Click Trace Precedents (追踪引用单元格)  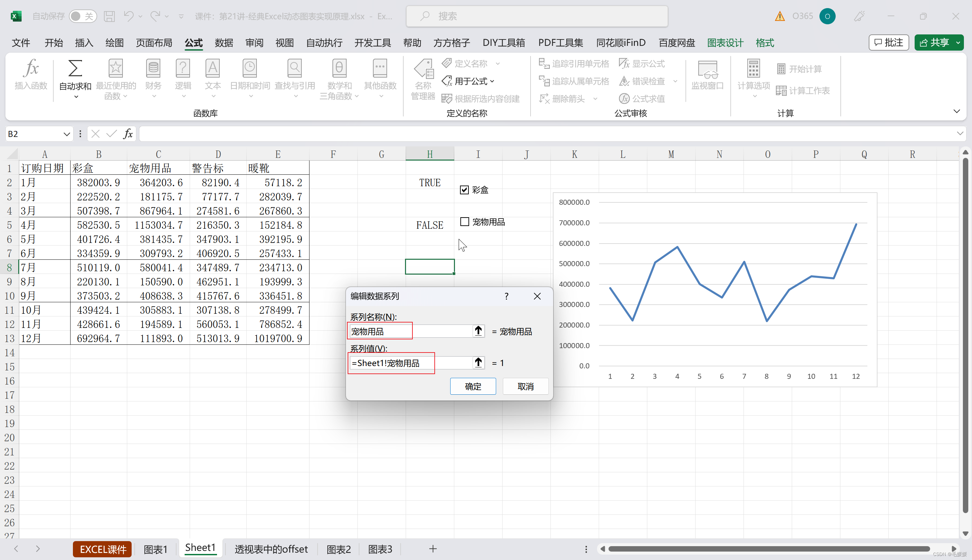coord(574,63)
